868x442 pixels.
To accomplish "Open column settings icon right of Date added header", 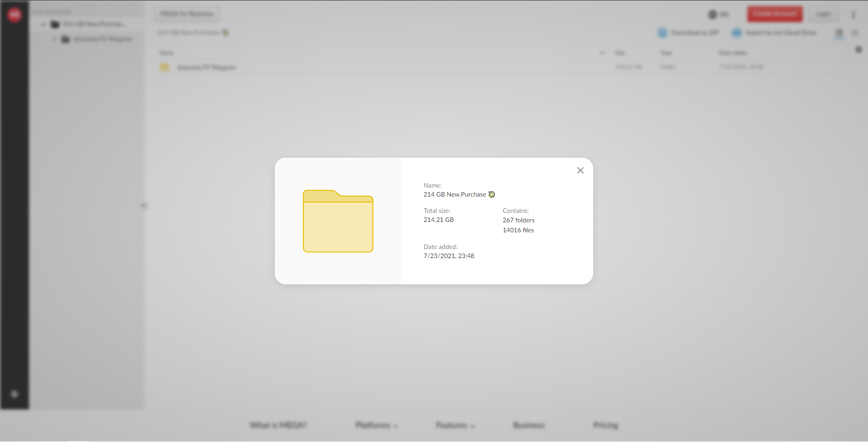I will coord(859,50).
